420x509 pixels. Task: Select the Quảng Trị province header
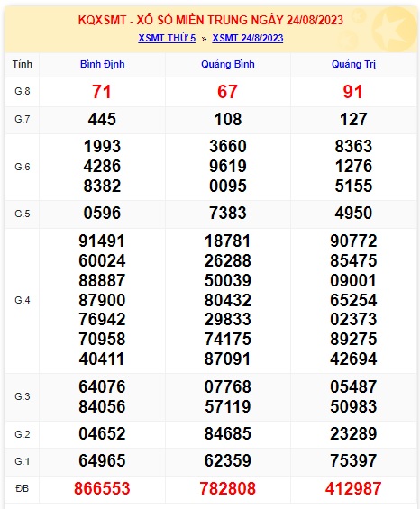[x=353, y=64]
